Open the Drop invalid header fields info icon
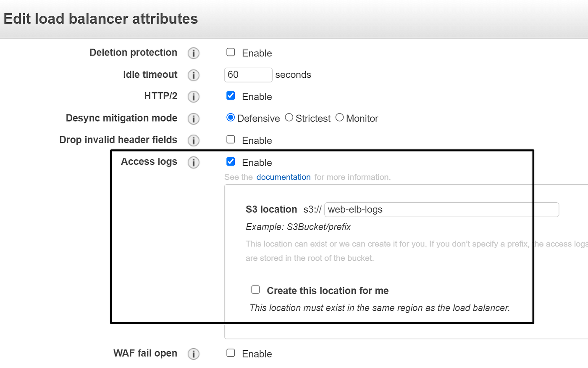 193,140
